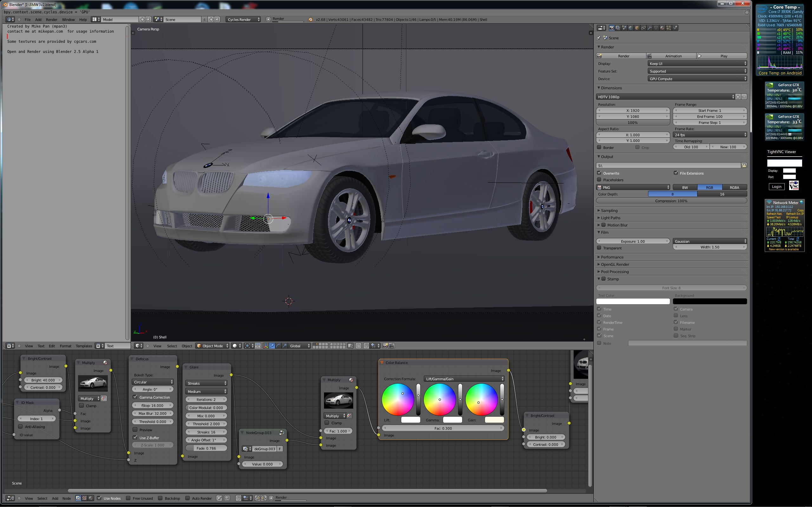Image resolution: width=812 pixels, height=507 pixels.
Task: Click the Gain color swatch
Action: [x=494, y=420]
